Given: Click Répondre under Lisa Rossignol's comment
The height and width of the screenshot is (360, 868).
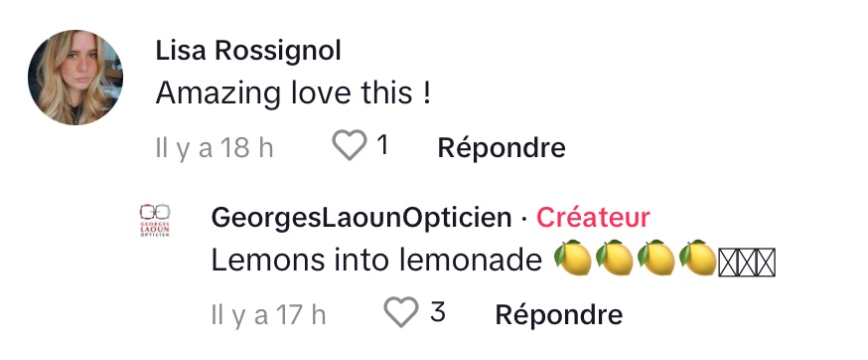Looking at the screenshot, I should (x=502, y=147).
